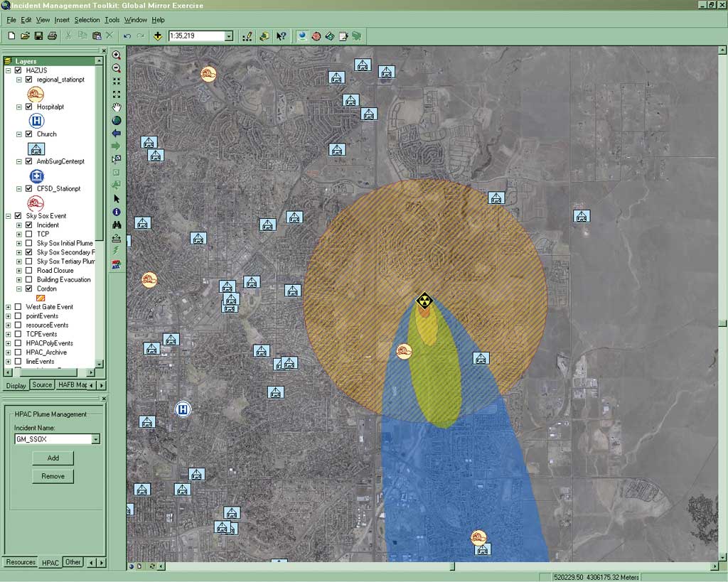This screenshot has width=728, height=582.
Task: Print the map
Action: [x=52, y=36]
